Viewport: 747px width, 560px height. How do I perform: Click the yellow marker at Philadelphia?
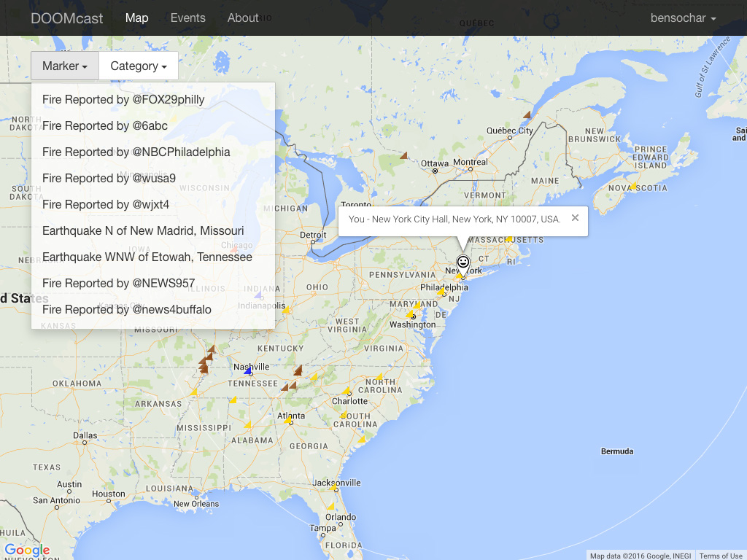(x=441, y=291)
